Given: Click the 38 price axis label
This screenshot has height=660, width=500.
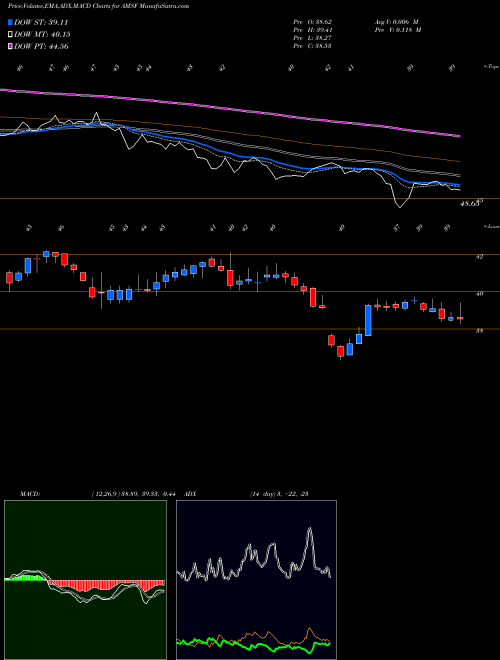Looking at the screenshot, I should (479, 331).
